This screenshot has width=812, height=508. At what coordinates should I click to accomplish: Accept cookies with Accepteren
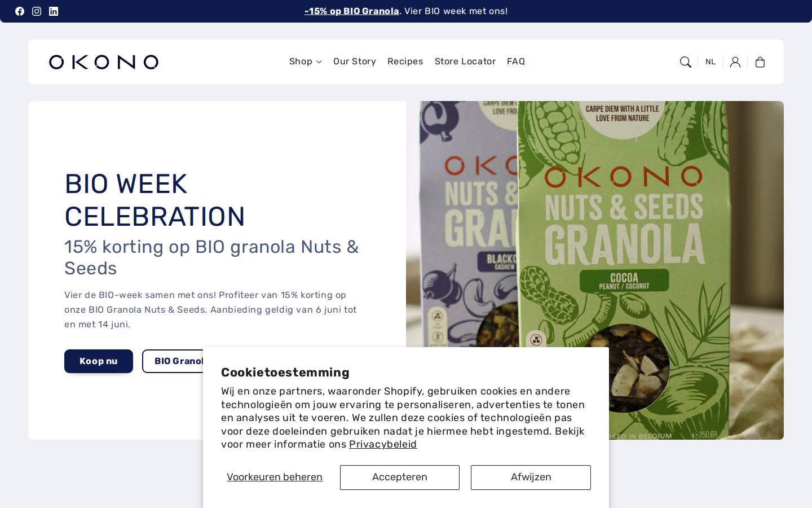(x=400, y=478)
